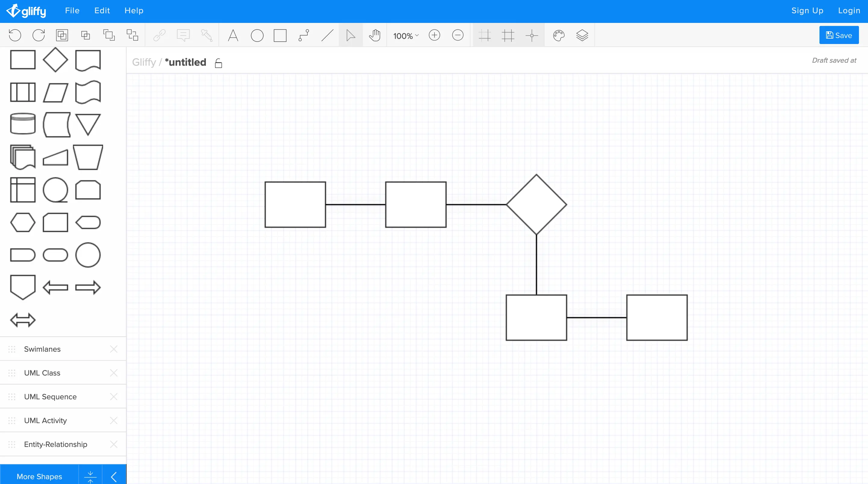Pick the terminator rounded pill shape
The height and width of the screenshot is (484, 868).
pos(55,255)
